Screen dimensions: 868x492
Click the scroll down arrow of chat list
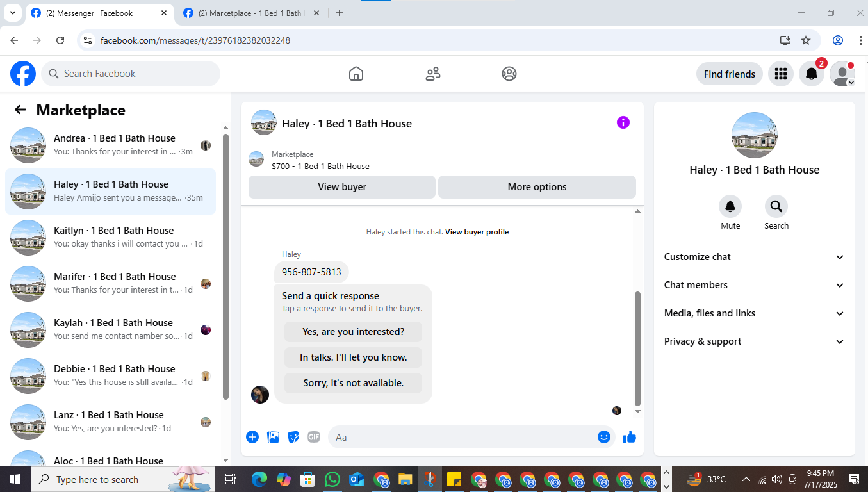pos(225,460)
